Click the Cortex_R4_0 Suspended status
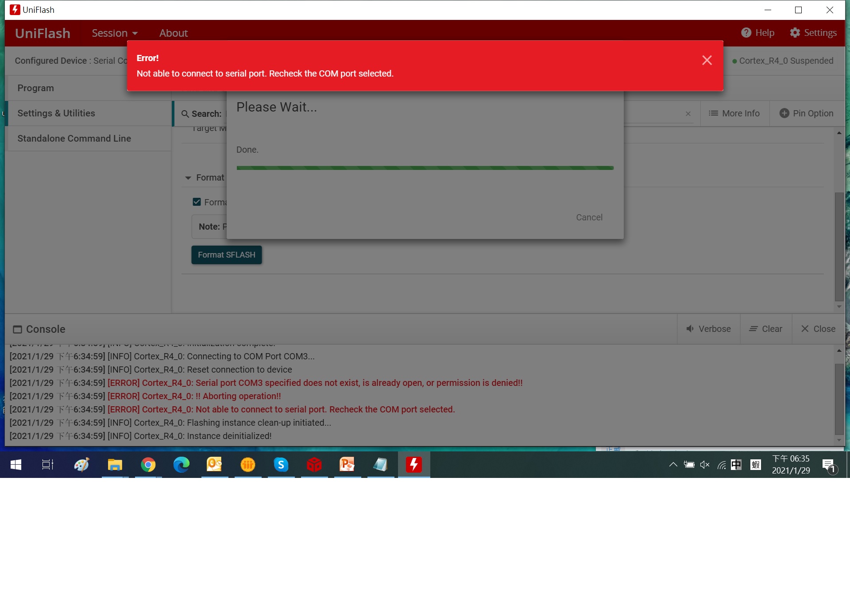The image size is (850, 616). pyautogui.click(x=783, y=61)
